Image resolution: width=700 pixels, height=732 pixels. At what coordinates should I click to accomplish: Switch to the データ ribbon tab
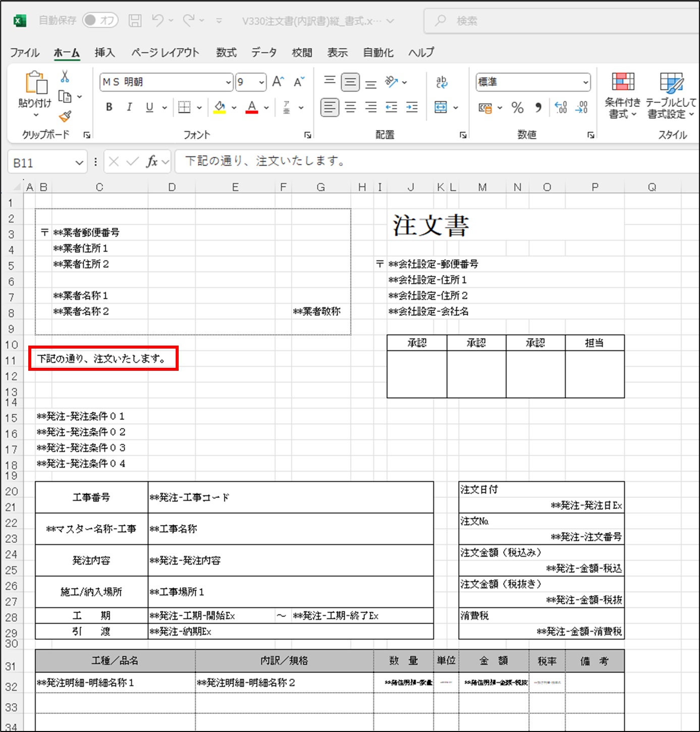[264, 52]
